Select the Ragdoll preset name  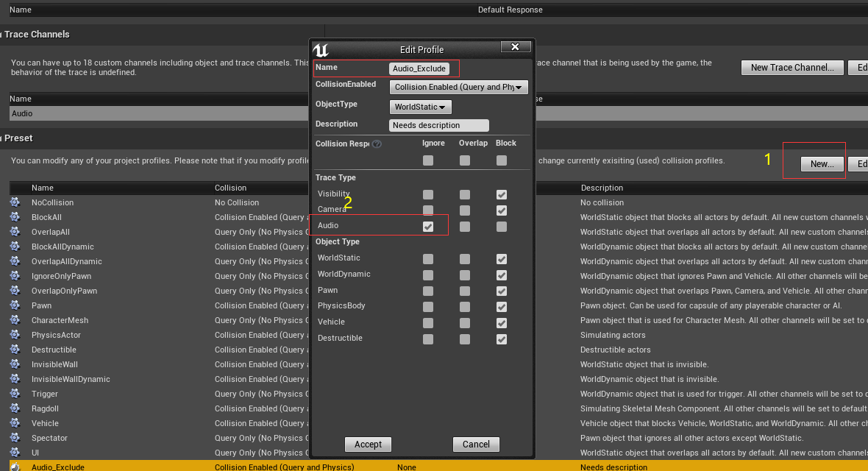[x=45, y=408]
